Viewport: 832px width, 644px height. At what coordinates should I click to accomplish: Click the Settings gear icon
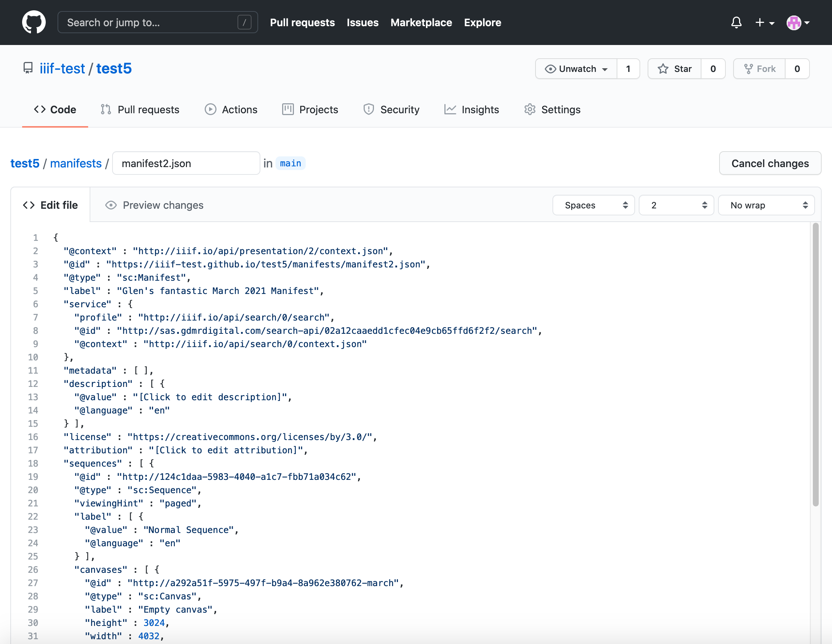click(530, 110)
